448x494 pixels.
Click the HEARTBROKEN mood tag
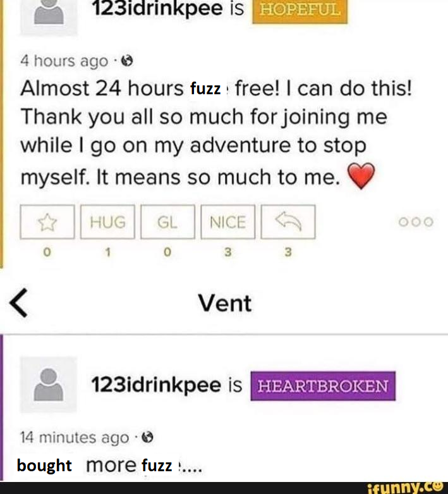click(x=323, y=386)
